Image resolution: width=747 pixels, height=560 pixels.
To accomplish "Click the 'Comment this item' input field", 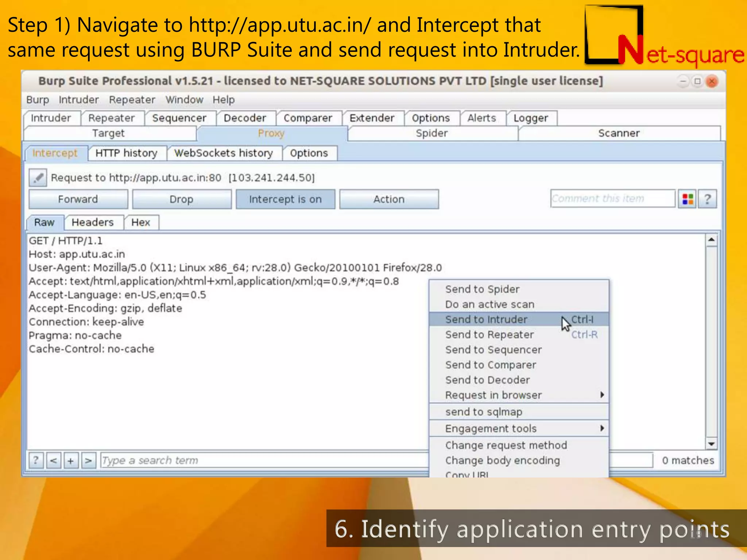I will coord(612,199).
